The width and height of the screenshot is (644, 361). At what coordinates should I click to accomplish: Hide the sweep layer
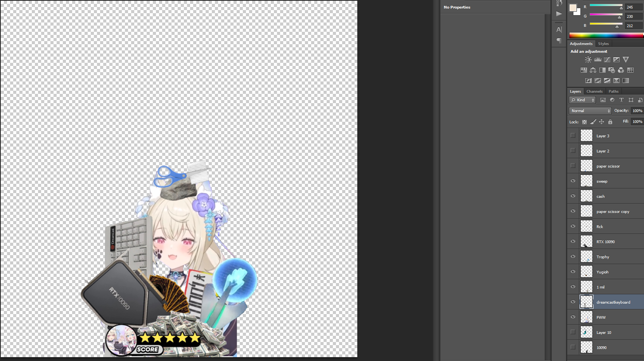[x=573, y=181]
